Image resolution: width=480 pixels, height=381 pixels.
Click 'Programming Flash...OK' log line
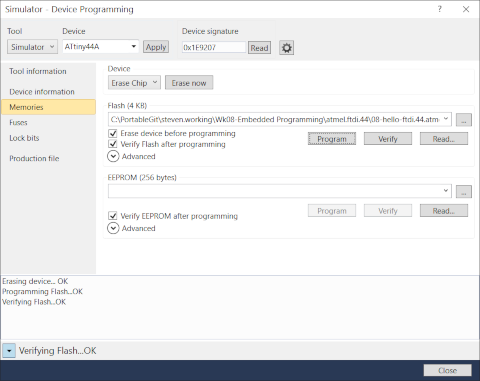42,292
